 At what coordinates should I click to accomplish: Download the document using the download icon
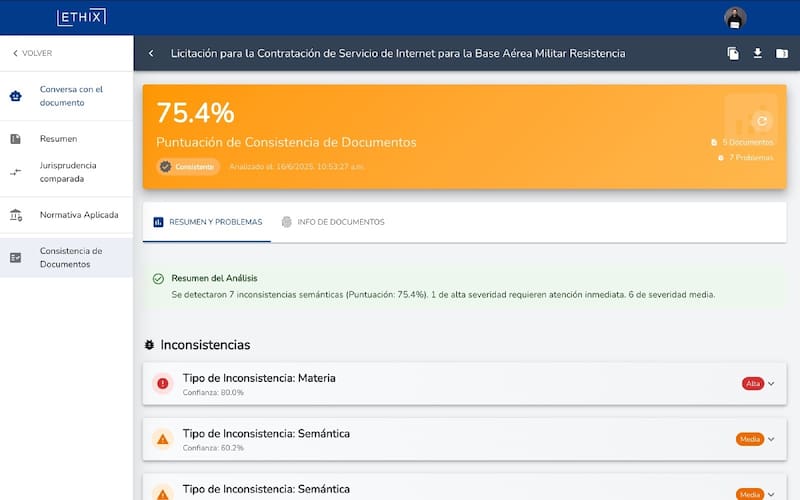pyautogui.click(x=758, y=54)
